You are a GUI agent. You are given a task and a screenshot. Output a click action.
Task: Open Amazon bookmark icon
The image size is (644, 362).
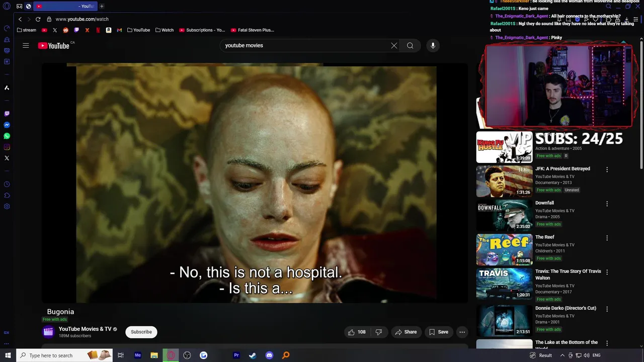click(x=108, y=30)
